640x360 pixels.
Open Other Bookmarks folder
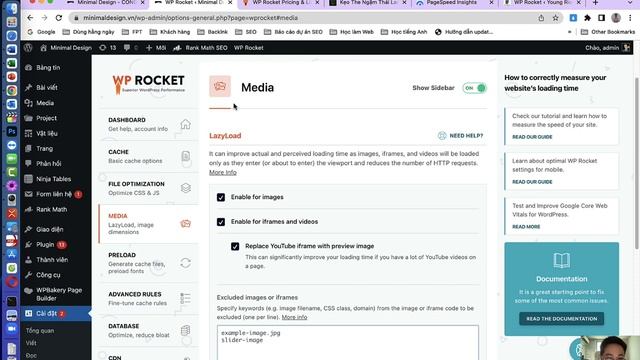[x=608, y=32]
